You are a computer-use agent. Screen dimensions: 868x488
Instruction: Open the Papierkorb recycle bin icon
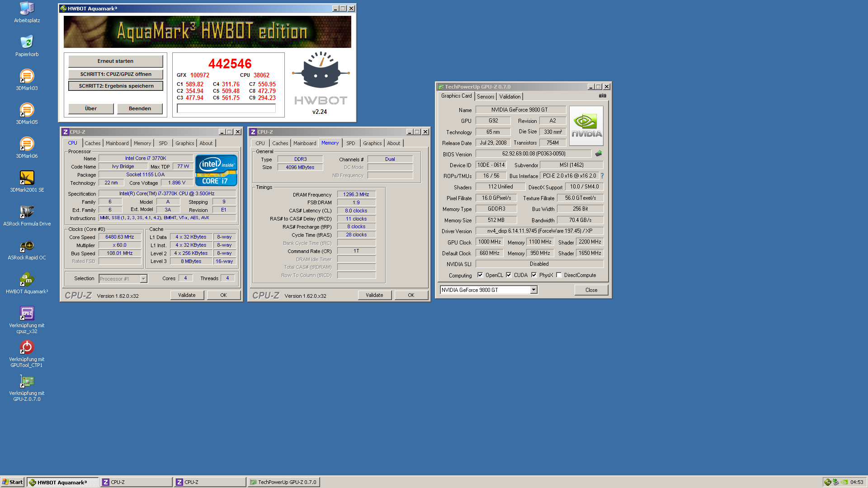(27, 46)
